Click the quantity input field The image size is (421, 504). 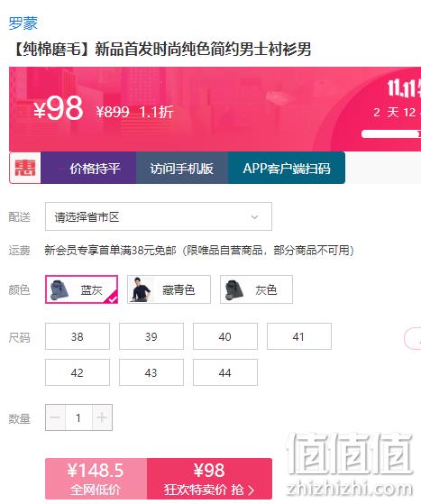point(78,417)
